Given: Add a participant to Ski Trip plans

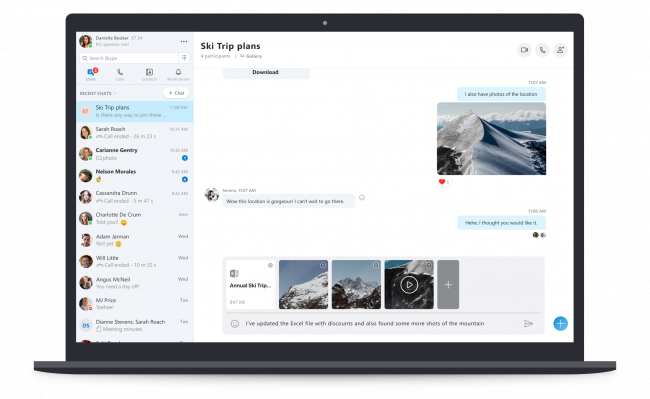Looking at the screenshot, I should [x=560, y=50].
